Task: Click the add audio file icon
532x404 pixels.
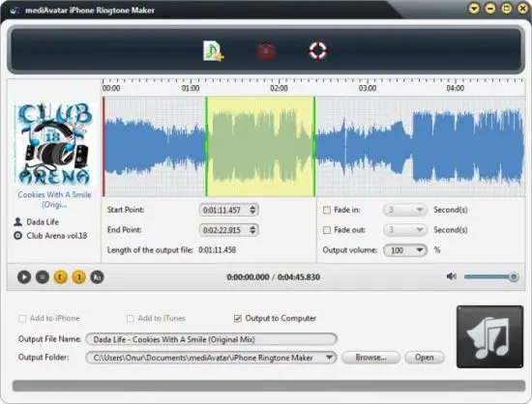Action: (x=213, y=51)
